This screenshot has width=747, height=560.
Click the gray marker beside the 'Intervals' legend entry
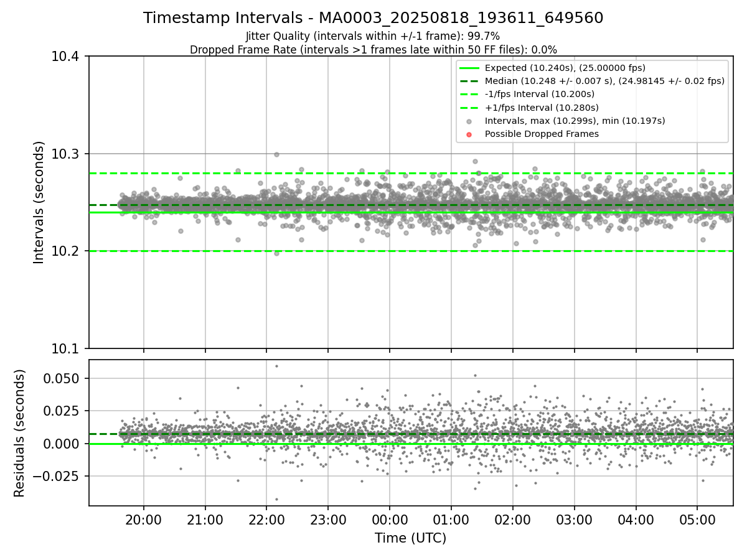click(469, 121)
